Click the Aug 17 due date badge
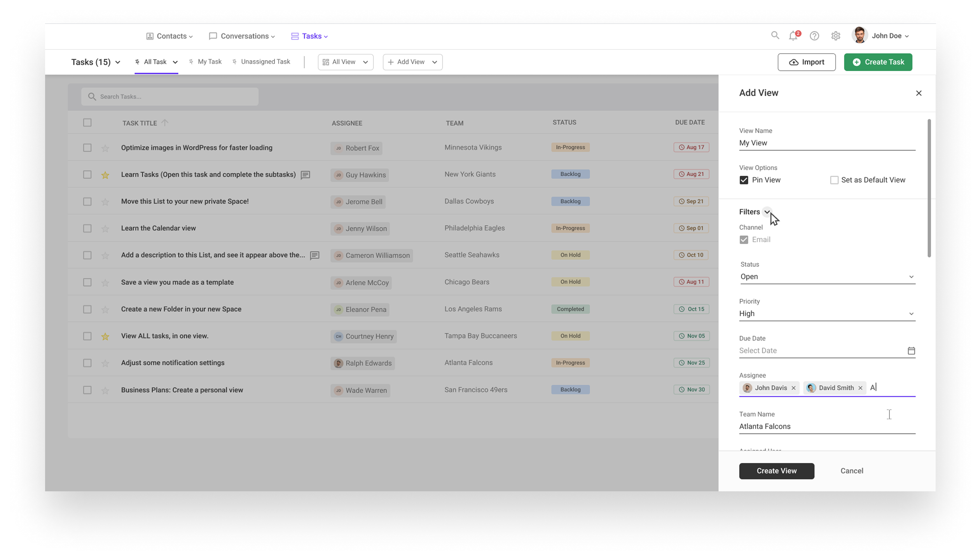980x557 pixels. click(x=691, y=147)
